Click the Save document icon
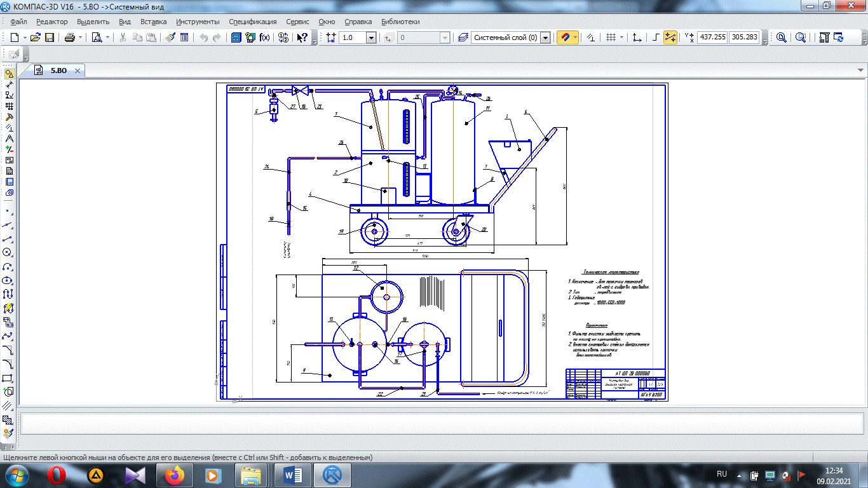 coord(50,37)
